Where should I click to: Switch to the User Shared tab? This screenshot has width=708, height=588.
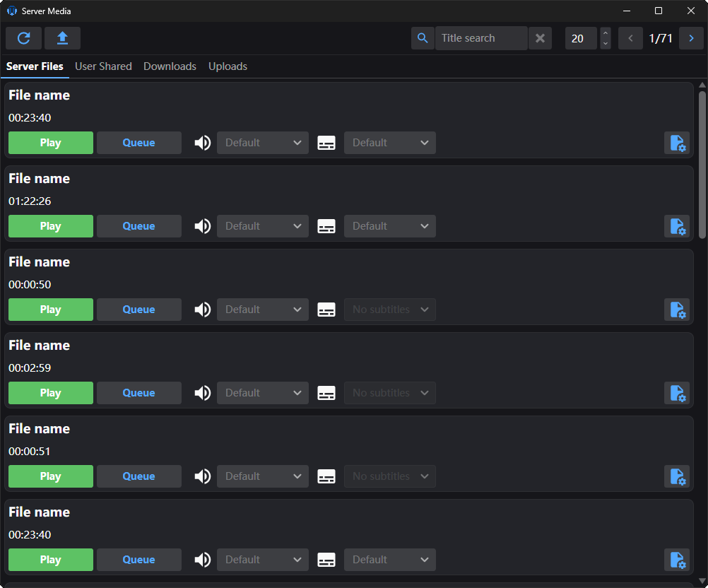tap(103, 66)
